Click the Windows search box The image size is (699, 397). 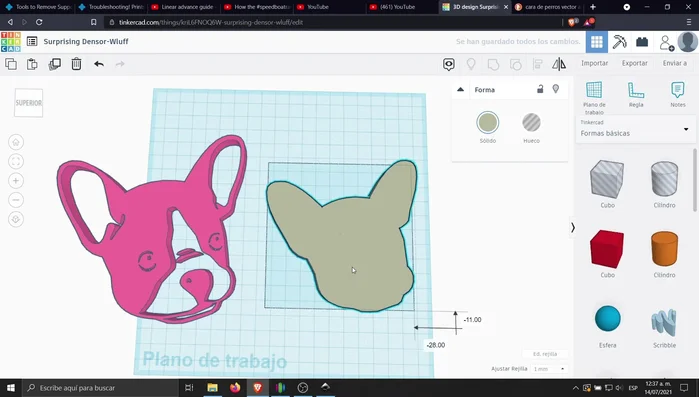click(x=100, y=388)
